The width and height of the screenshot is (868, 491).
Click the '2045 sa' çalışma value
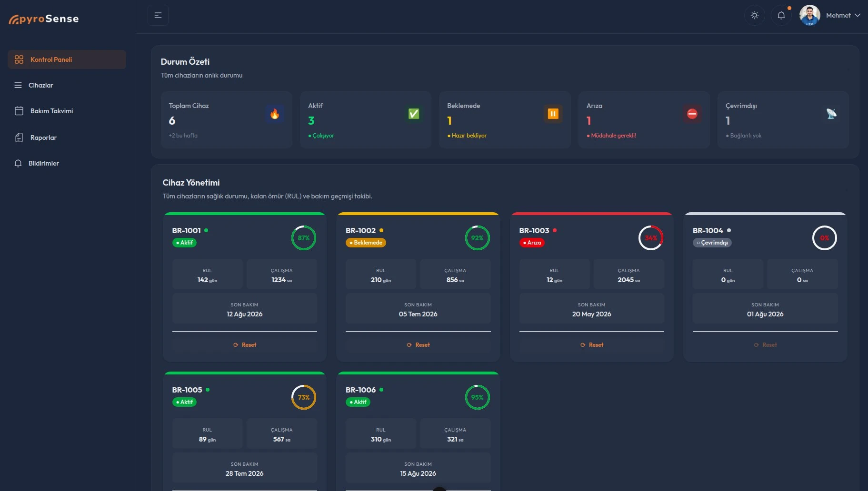coord(629,280)
